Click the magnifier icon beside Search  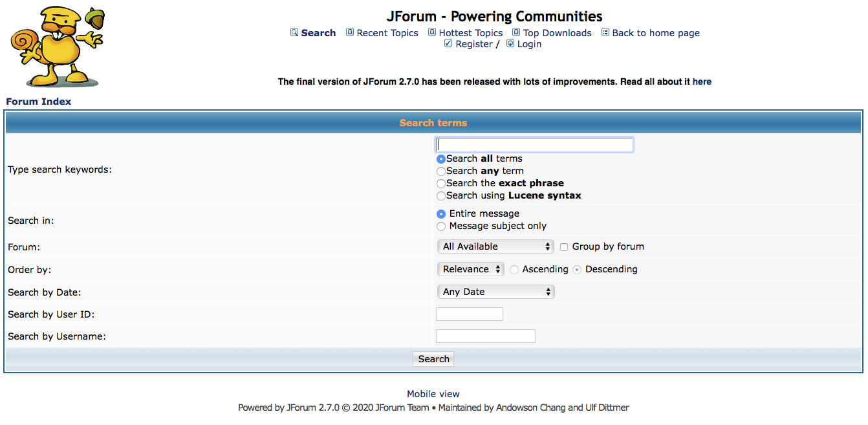294,32
